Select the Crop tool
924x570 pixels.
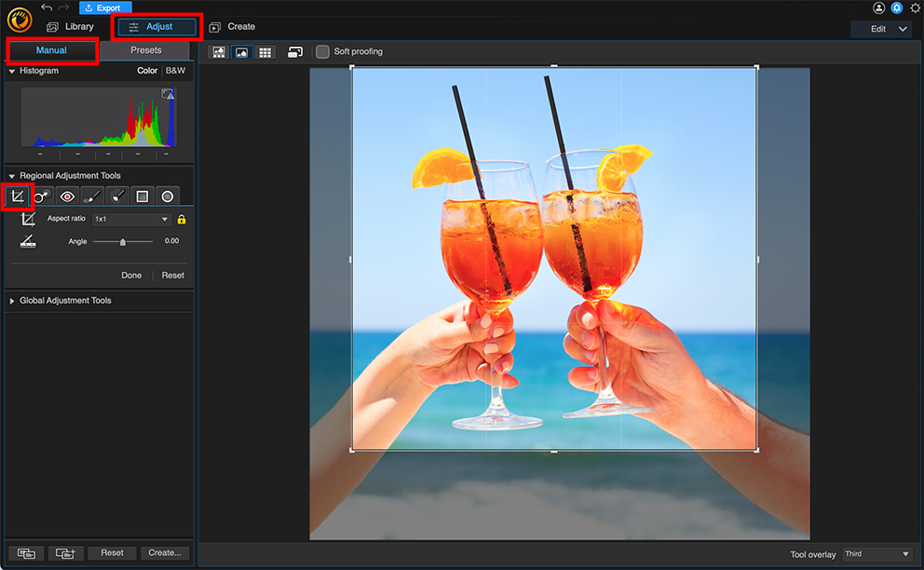[x=18, y=196]
